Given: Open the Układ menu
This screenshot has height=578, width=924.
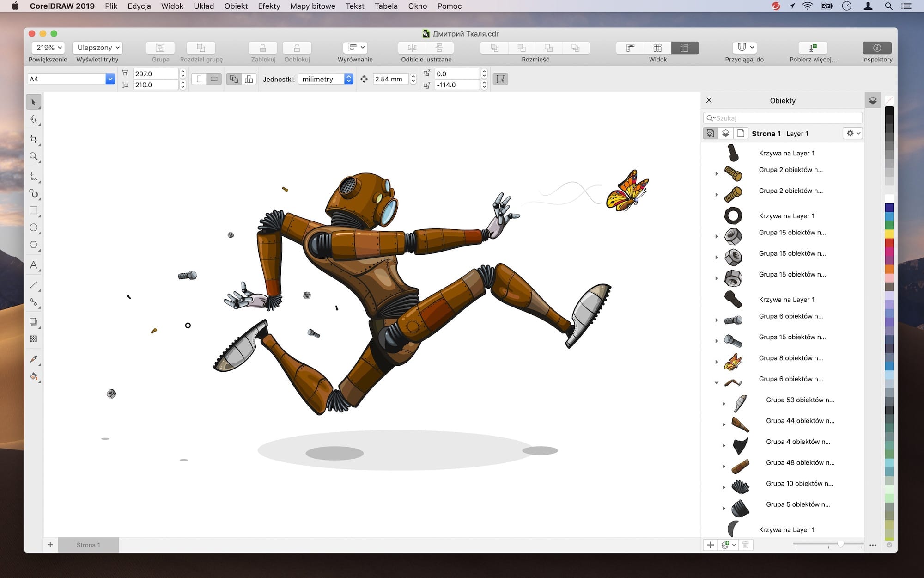Looking at the screenshot, I should [x=204, y=6].
